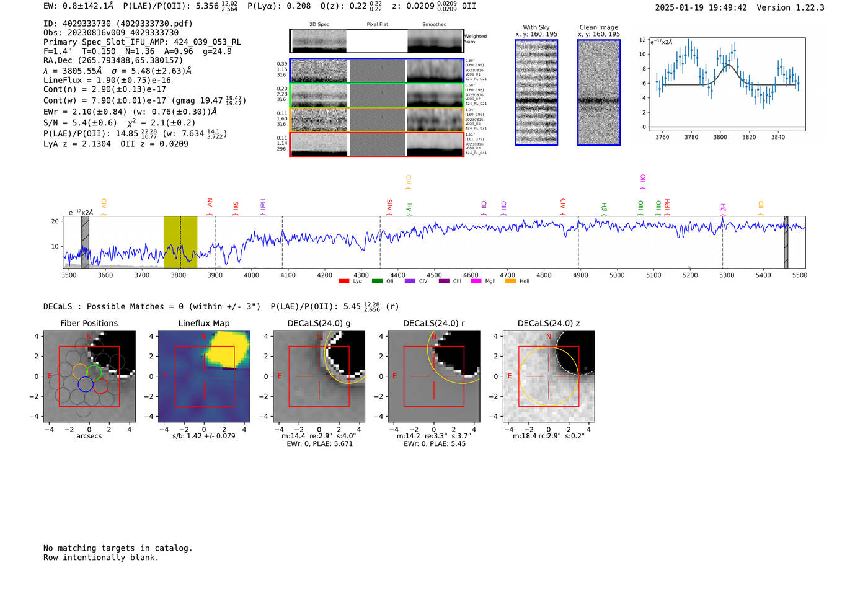Click the dashed line near 3900 Å
868x591 pixels.
[215, 242]
